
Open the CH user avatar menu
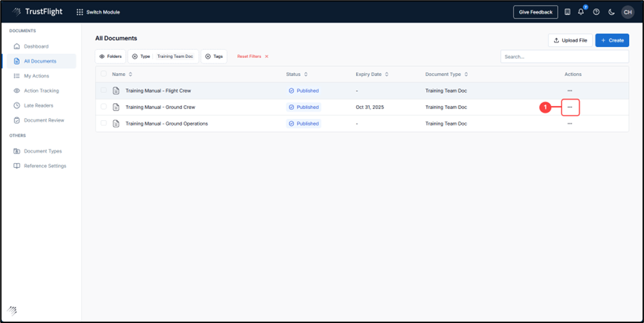click(627, 12)
